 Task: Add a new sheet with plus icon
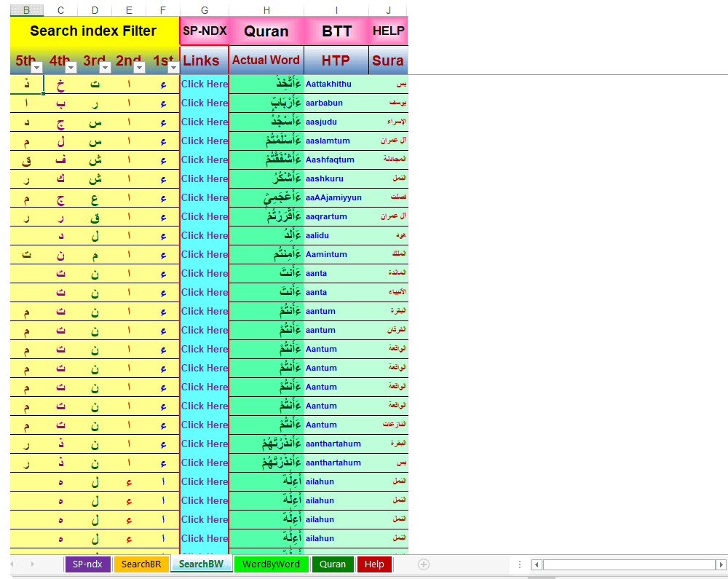[424, 564]
